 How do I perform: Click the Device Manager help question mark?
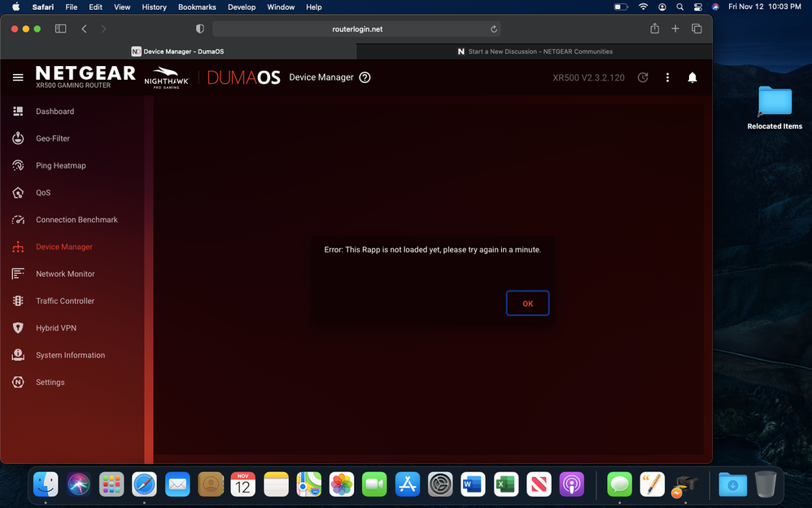365,77
